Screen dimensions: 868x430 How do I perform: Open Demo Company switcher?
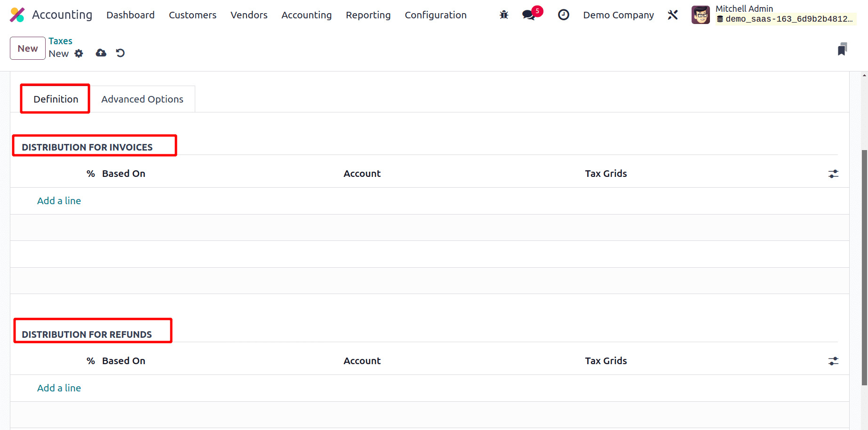618,15
